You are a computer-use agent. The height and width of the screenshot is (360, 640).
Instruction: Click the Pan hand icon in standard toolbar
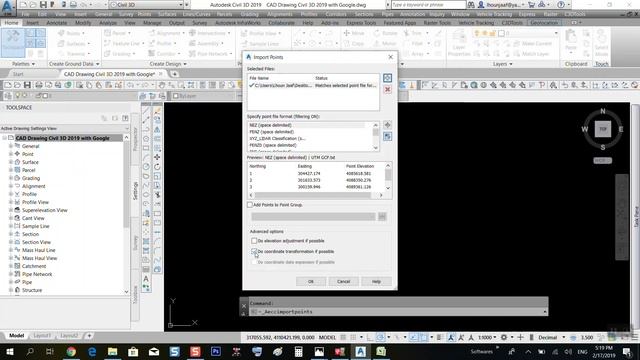[x=162, y=85]
